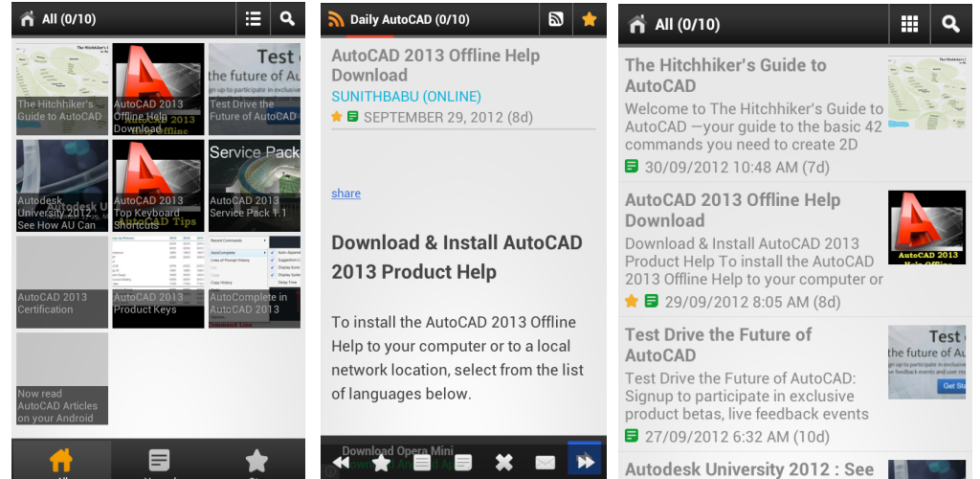Image resolution: width=980 pixels, height=479 pixels.
Task: Open the AutoCAD 2013 Product Keys tile
Action: pos(158,282)
